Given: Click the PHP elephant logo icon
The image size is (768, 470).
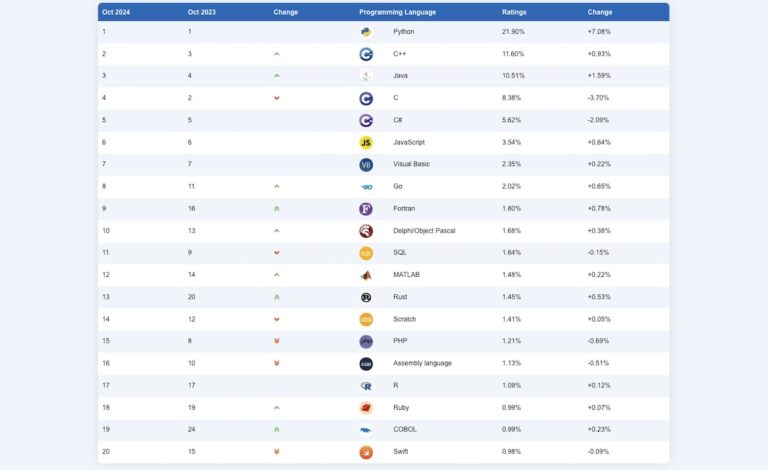Looking at the screenshot, I should [366, 341].
